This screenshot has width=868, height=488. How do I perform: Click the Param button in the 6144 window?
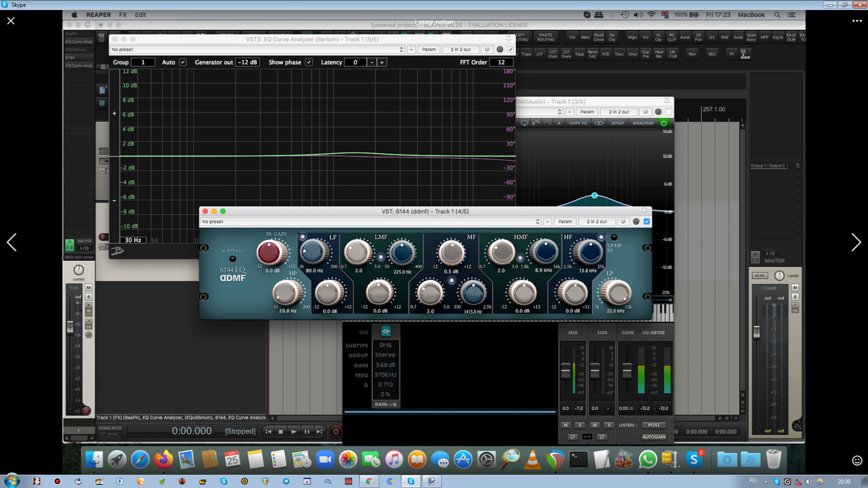pyautogui.click(x=565, y=222)
